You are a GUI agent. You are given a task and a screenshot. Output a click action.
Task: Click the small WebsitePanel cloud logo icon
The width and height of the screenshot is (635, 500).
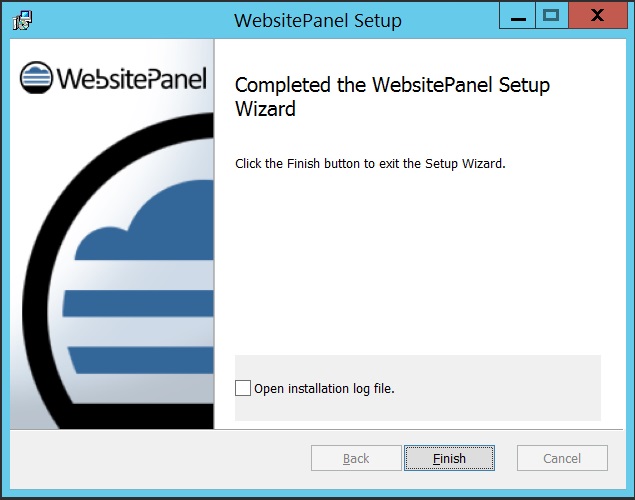(36, 77)
